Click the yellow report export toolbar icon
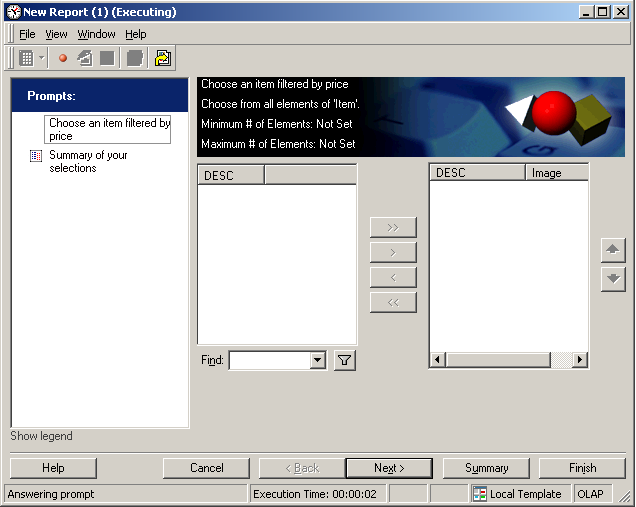636x507 pixels. point(163,58)
